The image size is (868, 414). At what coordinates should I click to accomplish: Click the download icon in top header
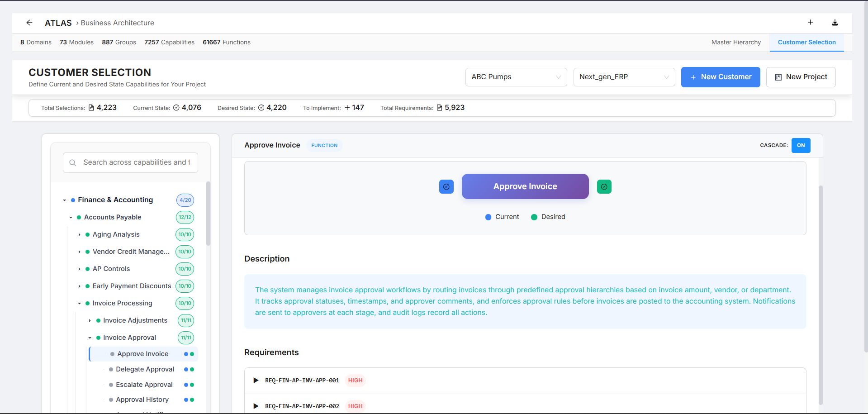835,23
